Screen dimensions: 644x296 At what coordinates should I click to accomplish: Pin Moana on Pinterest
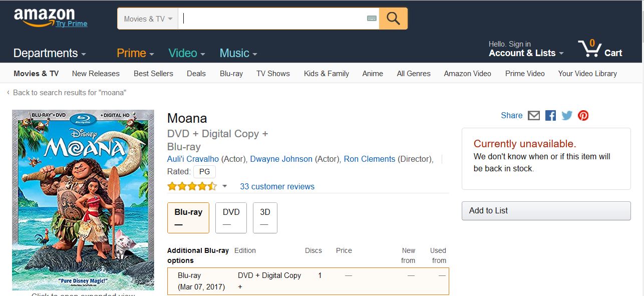(x=583, y=116)
